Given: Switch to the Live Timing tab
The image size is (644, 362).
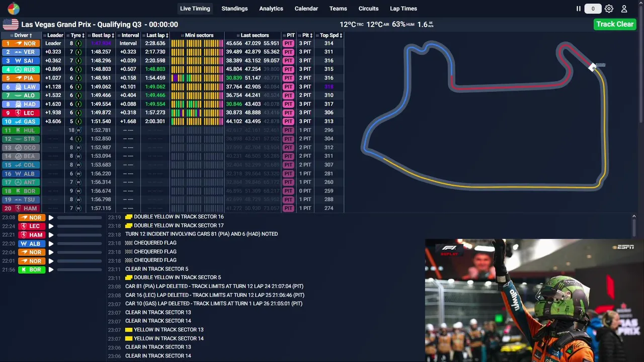Looking at the screenshot, I should click(195, 9).
